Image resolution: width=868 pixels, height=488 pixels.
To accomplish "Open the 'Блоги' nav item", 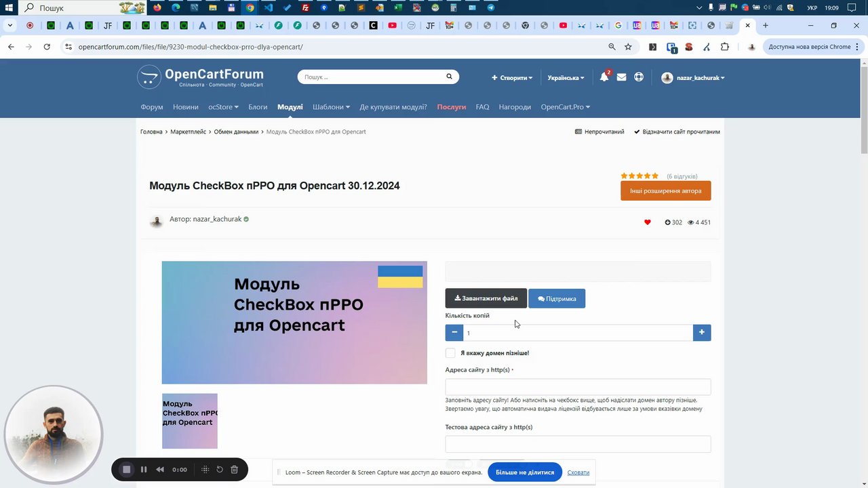I will coord(258,107).
